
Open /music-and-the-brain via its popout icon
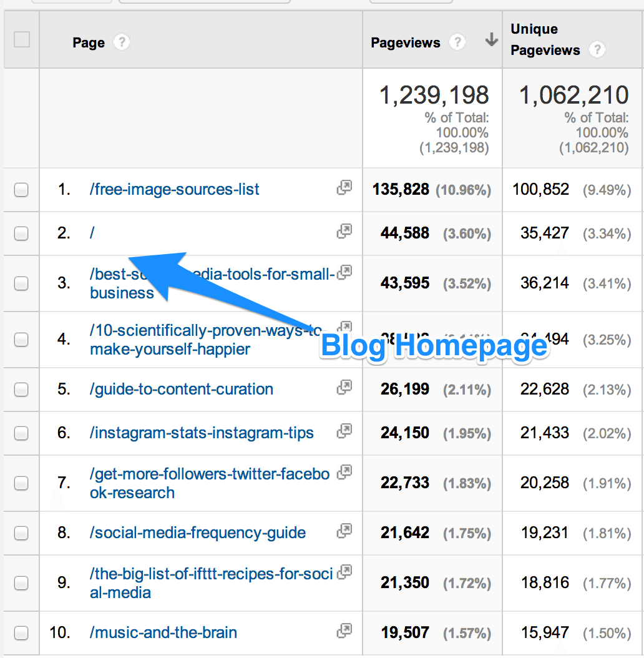[x=344, y=631]
